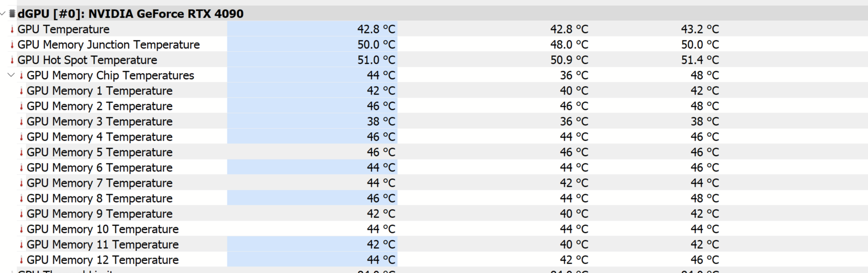Click thermometer icon of GPU Hot Spot Temperature
Viewport: 868px width, 273px height.
point(12,60)
